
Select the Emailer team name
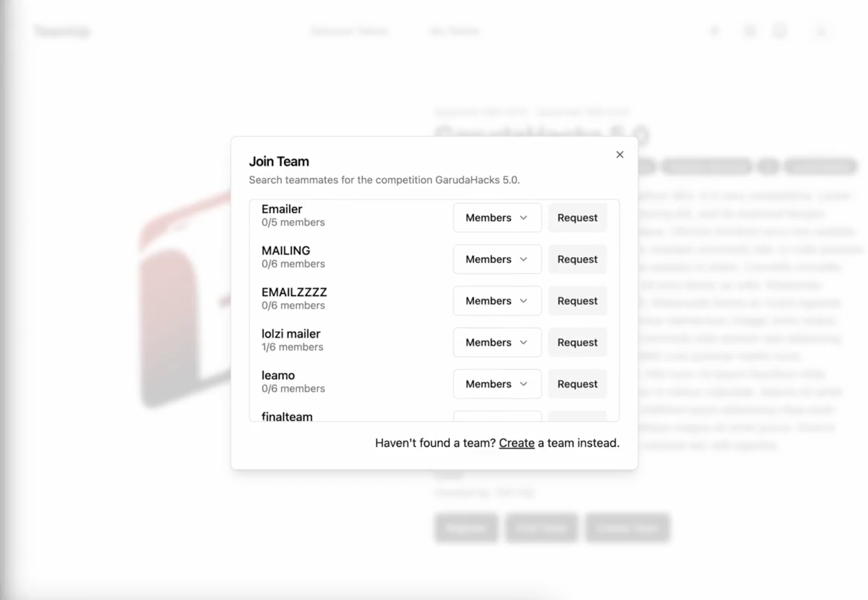282,209
